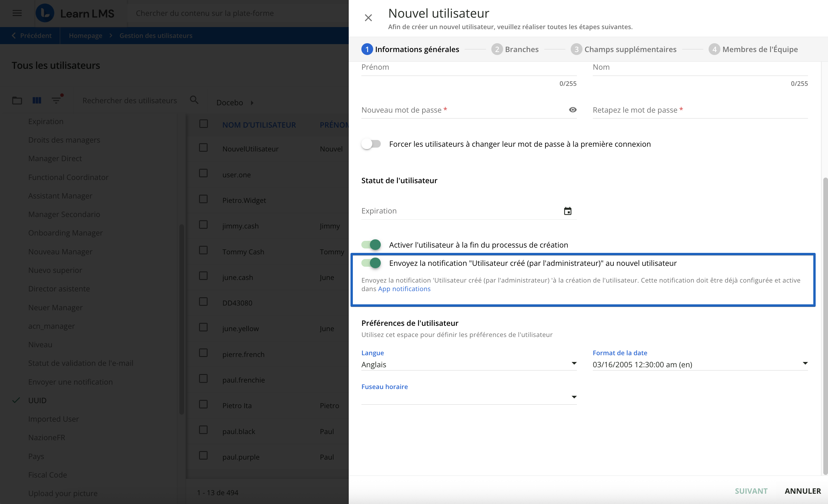828x504 pixels.
Task: Enable forcing password change at first connection
Action: pos(371,144)
